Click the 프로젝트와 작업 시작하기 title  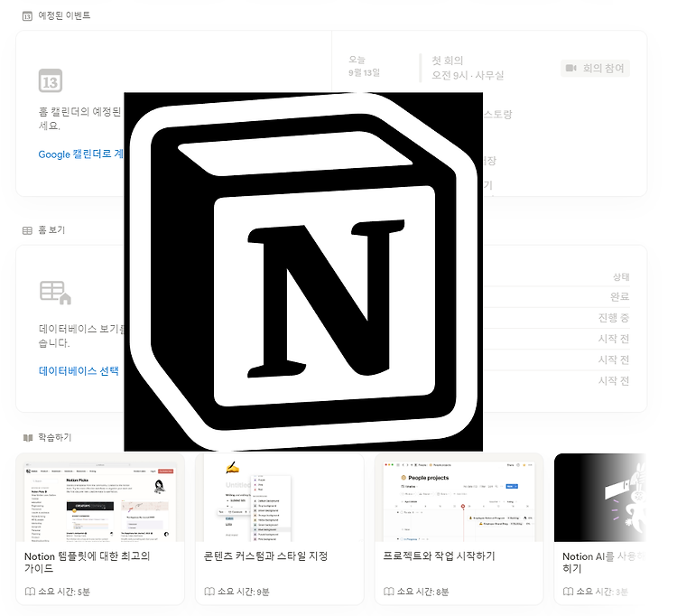pyautogui.click(x=439, y=556)
